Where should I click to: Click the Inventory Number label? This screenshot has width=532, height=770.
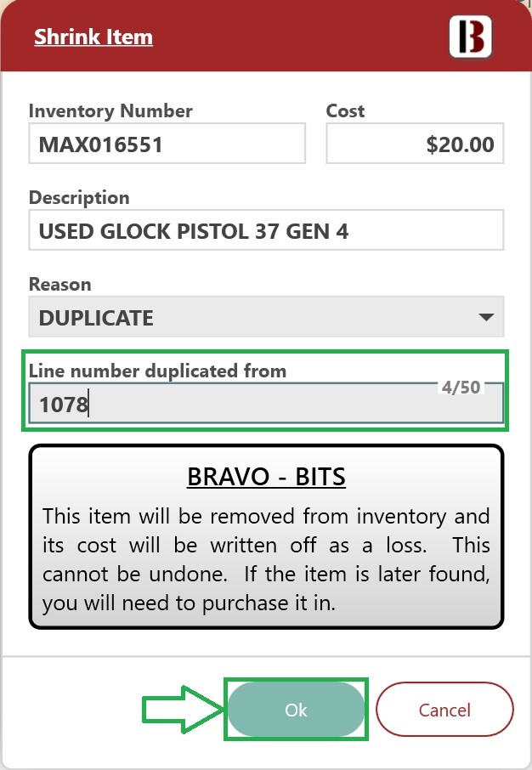pyautogui.click(x=110, y=111)
